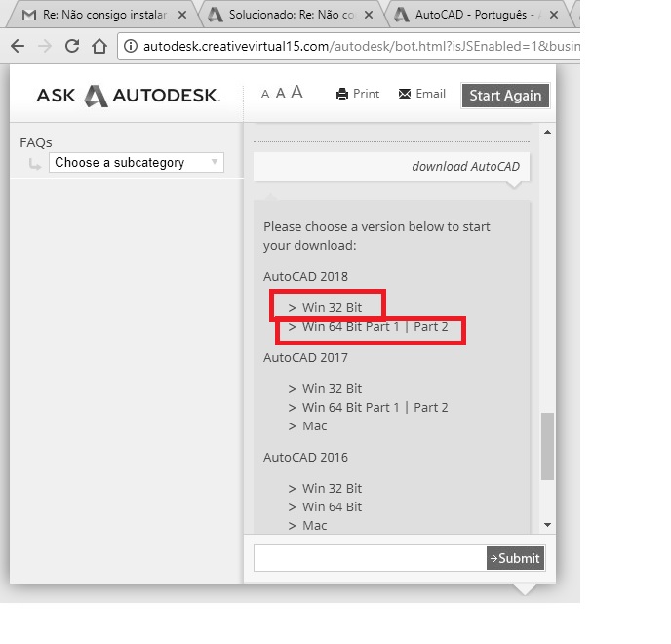This screenshot has width=671, height=644.
Task: Select the smallest font size A
Action: (x=265, y=94)
